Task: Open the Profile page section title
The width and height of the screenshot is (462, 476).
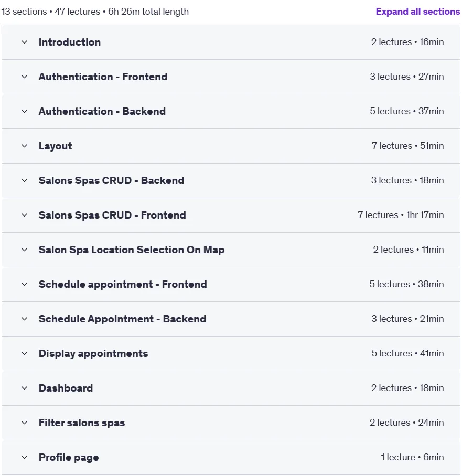Action: click(x=69, y=458)
